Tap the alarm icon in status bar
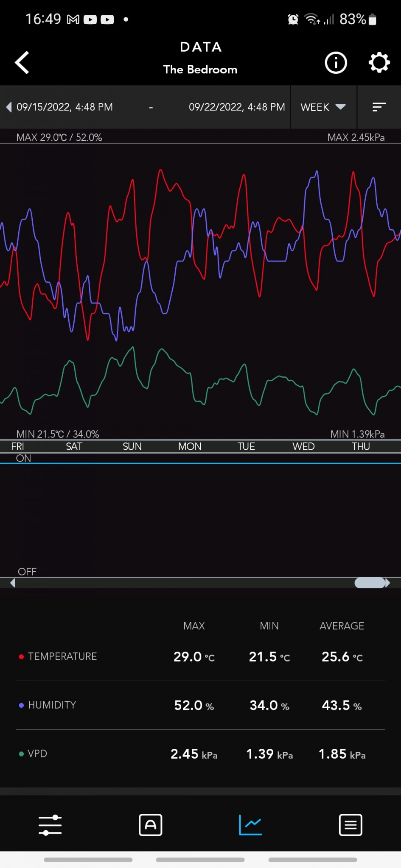This screenshot has width=401, height=868. click(x=293, y=19)
